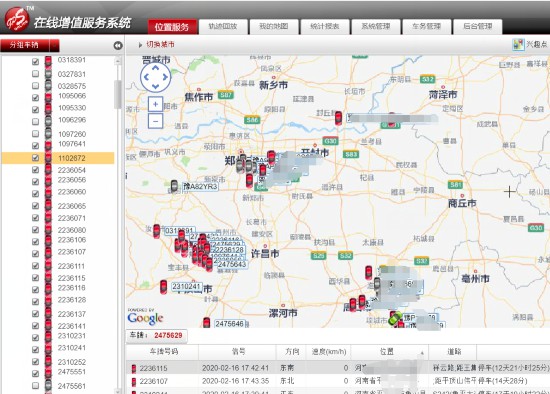Collapse the vehicle list side panel
This screenshot has width=550, height=394.
click(x=118, y=46)
